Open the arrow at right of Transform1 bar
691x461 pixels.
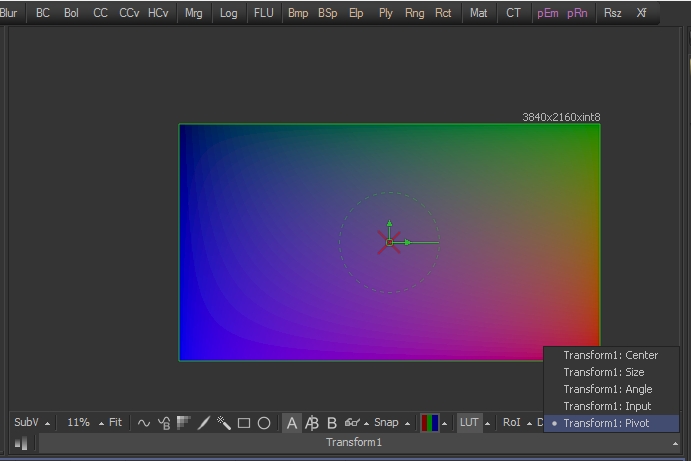click(675, 444)
